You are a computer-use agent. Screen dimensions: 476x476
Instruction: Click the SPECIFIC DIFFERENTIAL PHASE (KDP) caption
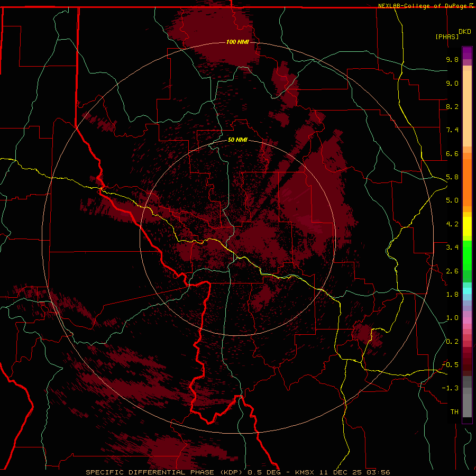(x=165, y=472)
